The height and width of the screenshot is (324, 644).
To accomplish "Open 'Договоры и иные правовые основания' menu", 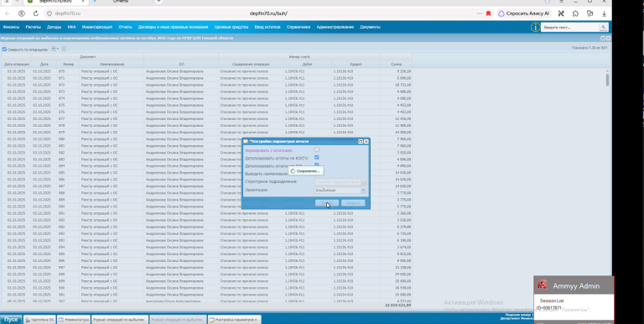I will (x=174, y=27).
